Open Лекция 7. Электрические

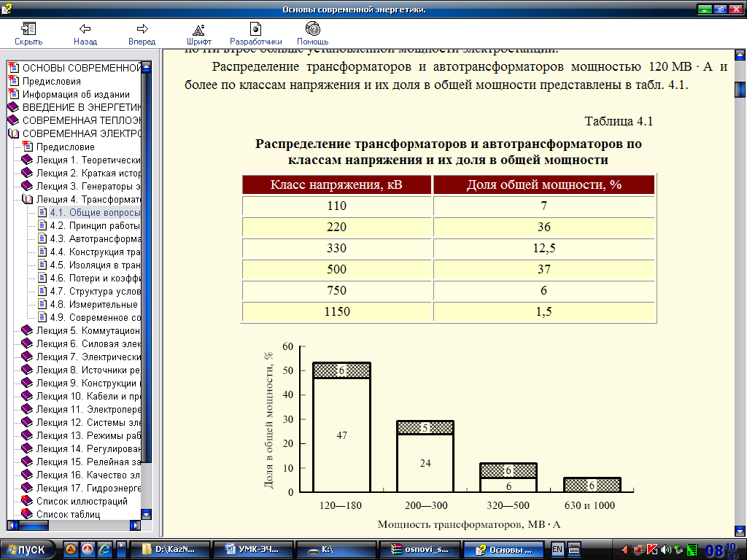coord(88,357)
